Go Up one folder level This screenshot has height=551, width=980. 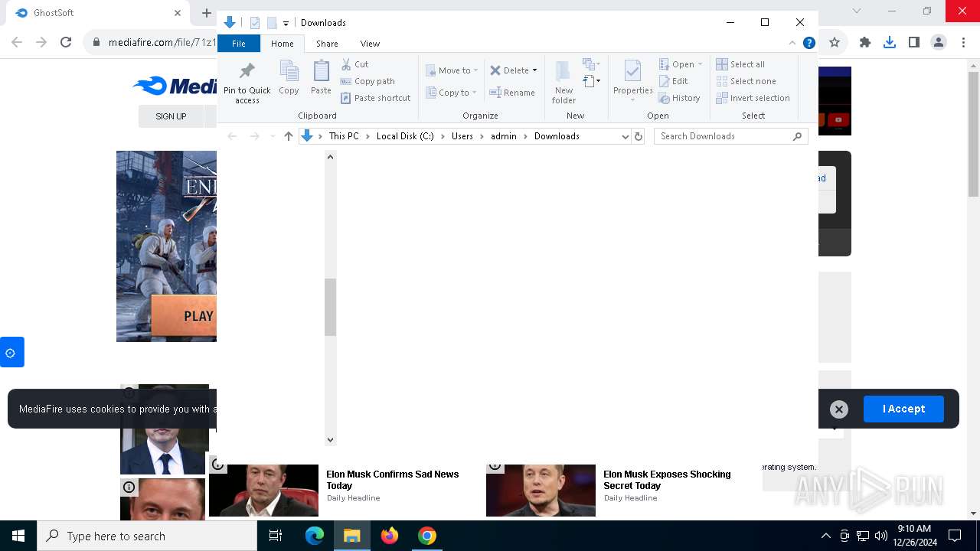289,136
